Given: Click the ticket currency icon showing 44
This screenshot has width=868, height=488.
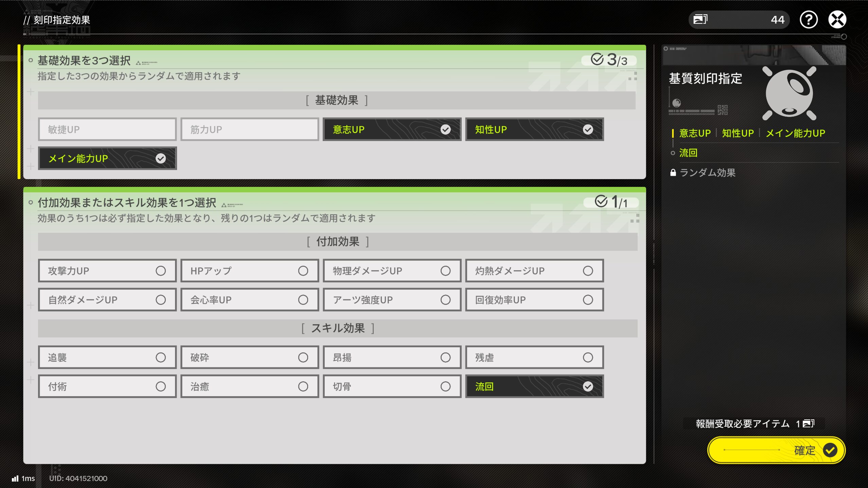Looking at the screenshot, I should tap(700, 19).
